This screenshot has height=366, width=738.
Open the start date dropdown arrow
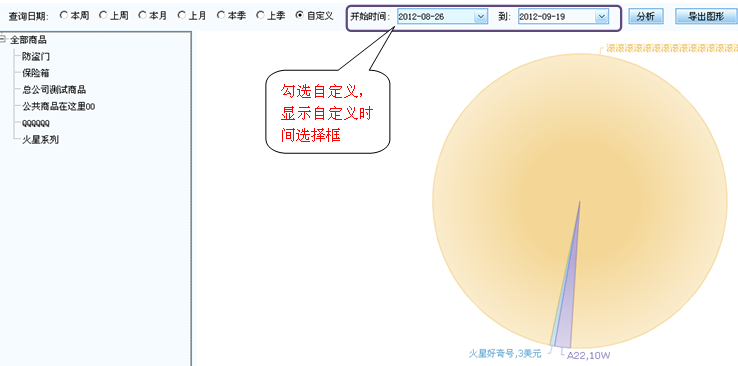click(480, 16)
